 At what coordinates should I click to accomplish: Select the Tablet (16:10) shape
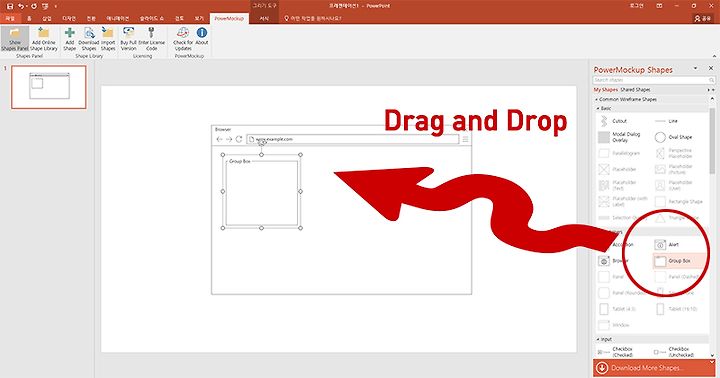pos(676,309)
